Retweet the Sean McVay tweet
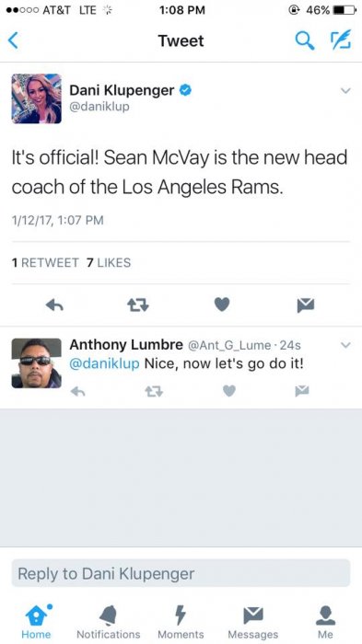 [x=138, y=305]
